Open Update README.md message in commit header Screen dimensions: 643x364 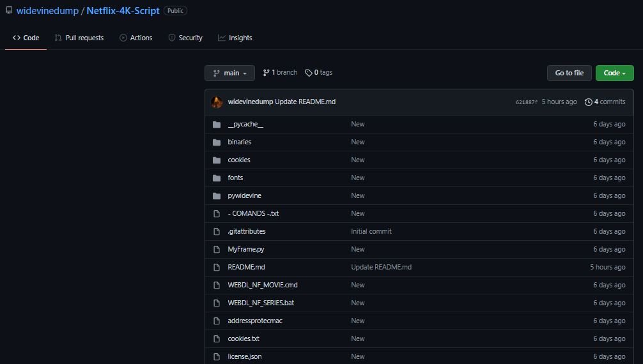305,102
